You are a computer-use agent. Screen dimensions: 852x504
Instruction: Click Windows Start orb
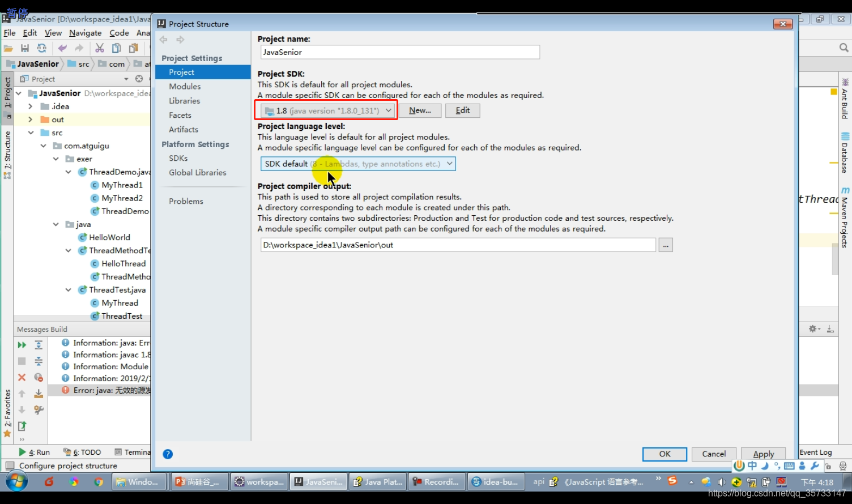[x=17, y=481]
